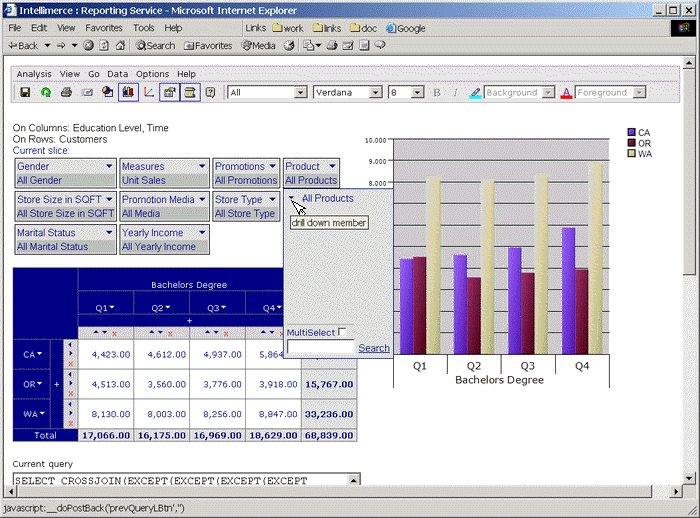
Task: Click the OR row sort-right arrow
Action: [71, 384]
